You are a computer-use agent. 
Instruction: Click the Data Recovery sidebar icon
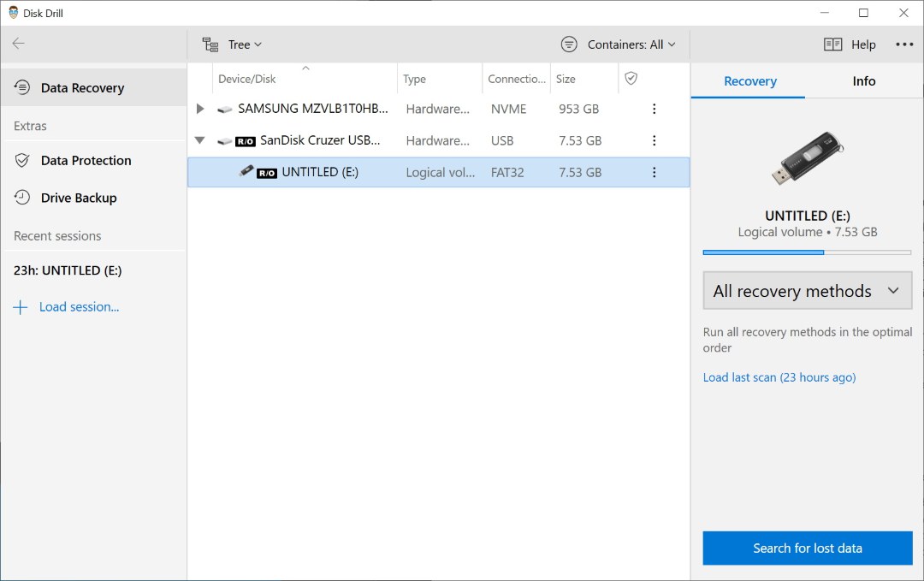click(x=21, y=87)
